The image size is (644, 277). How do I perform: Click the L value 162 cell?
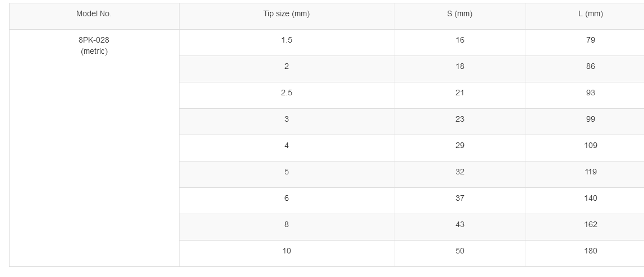pos(590,225)
